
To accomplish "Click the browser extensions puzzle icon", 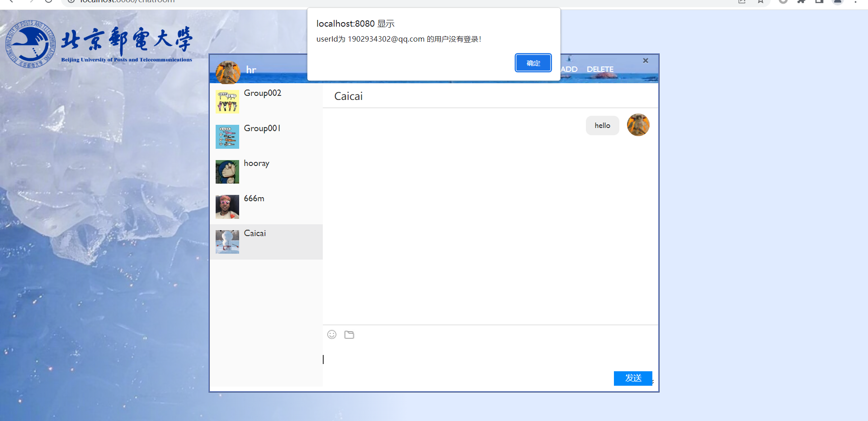I will coord(801,1).
